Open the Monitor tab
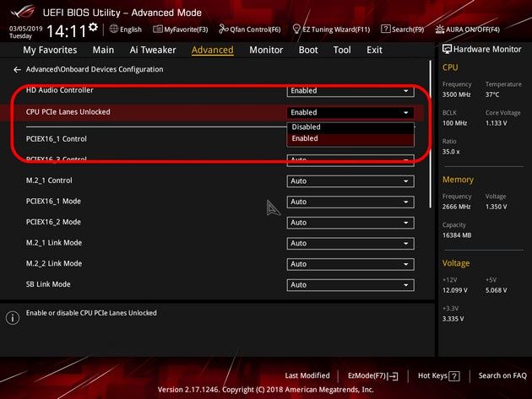This screenshot has width=532, height=399. tap(266, 50)
